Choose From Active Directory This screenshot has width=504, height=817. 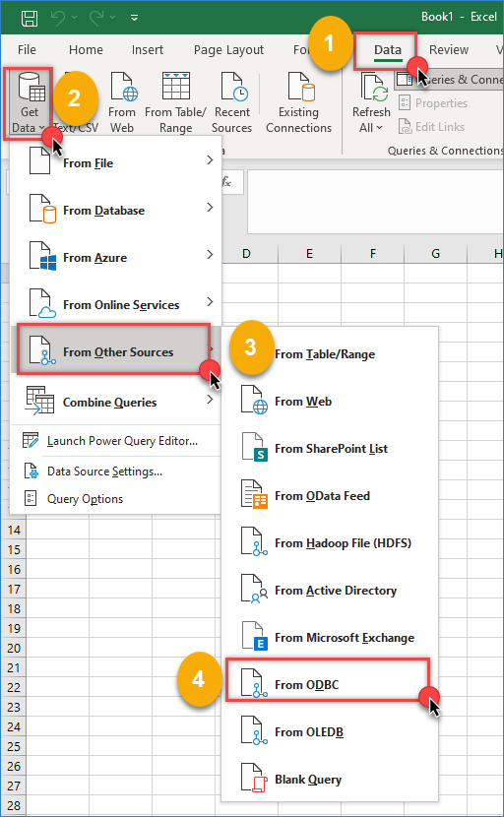330,591
